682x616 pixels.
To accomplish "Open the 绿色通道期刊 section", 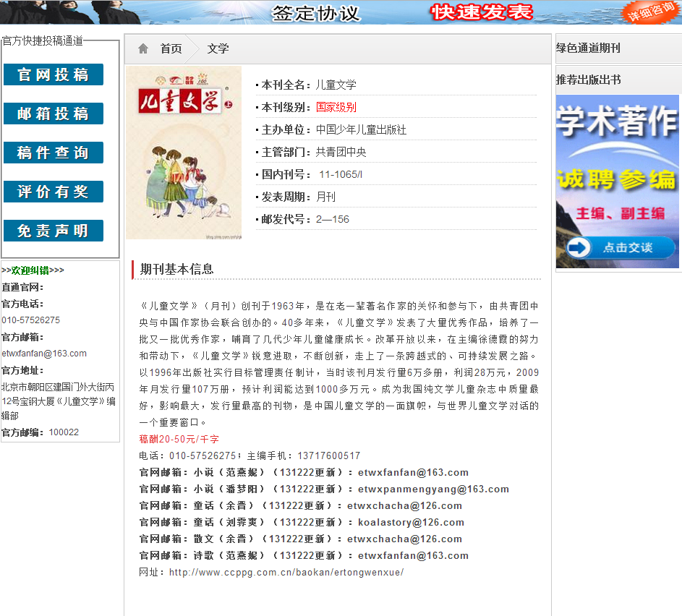I will click(x=588, y=48).
